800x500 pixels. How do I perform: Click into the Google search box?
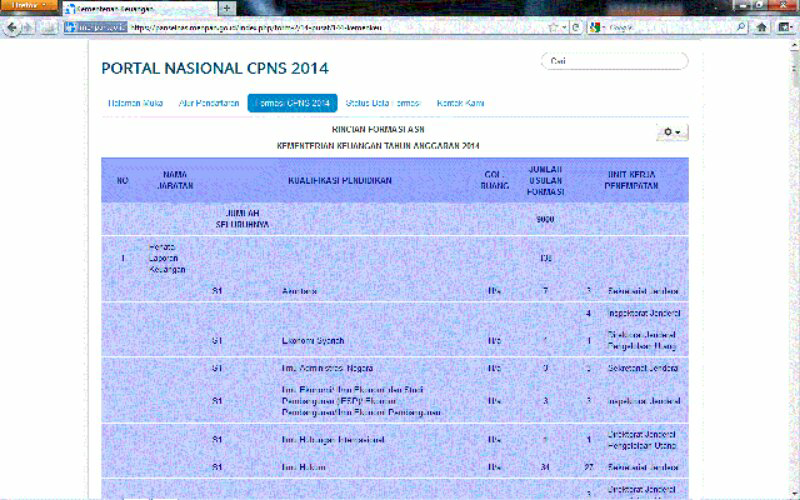click(671, 28)
